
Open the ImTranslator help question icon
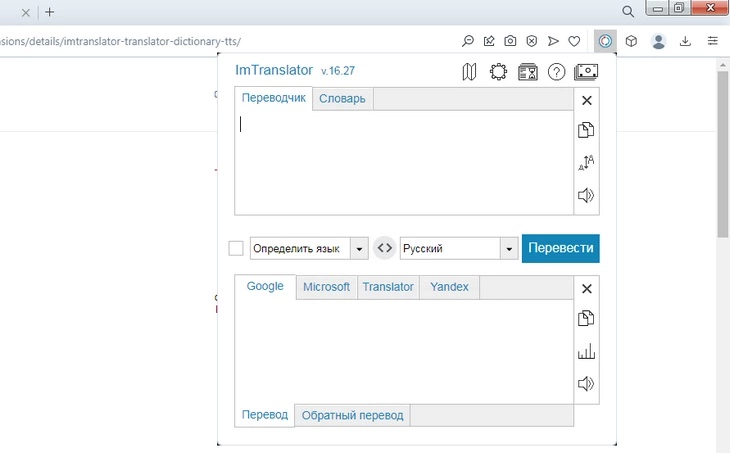pyautogui.click(x=556, y=72)
